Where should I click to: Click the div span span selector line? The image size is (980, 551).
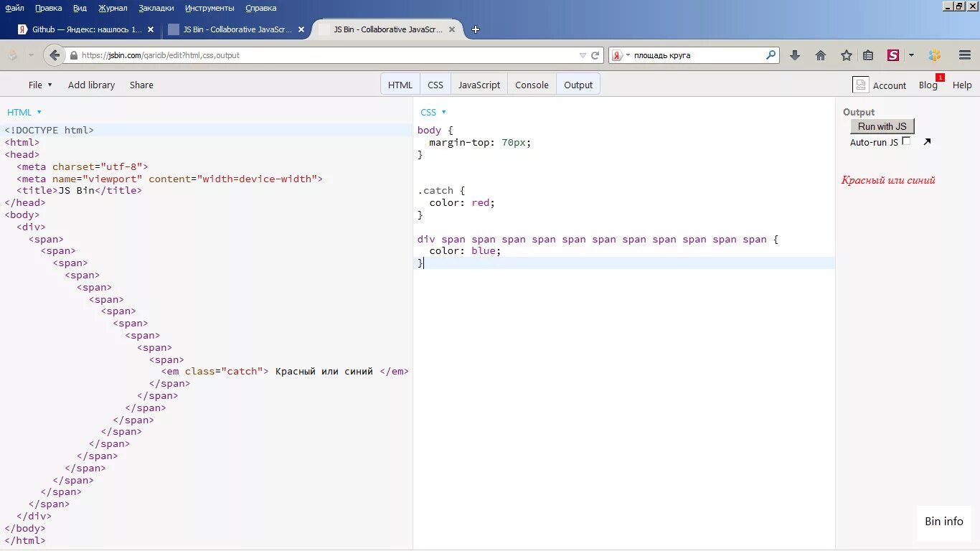click(598, 240)
